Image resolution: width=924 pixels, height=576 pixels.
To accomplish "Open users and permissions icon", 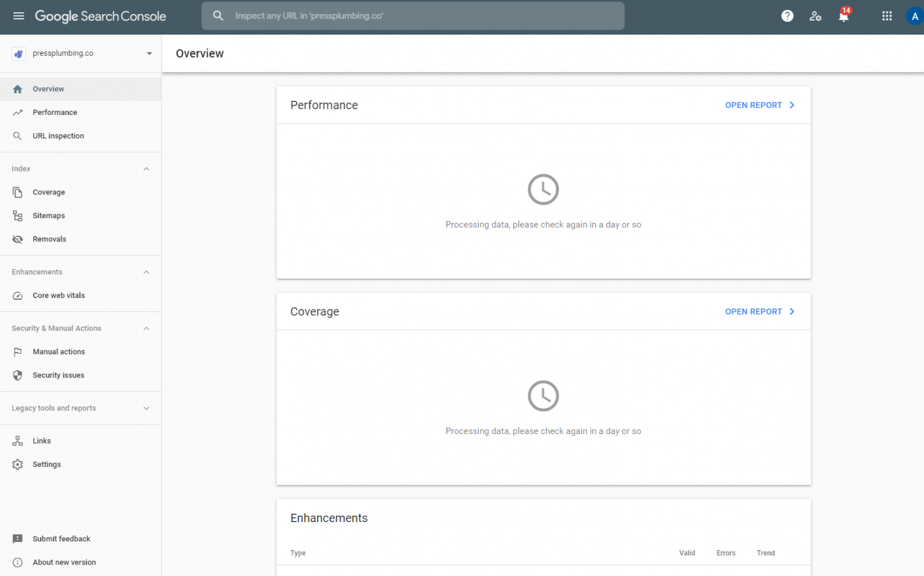I will [816, 16].
